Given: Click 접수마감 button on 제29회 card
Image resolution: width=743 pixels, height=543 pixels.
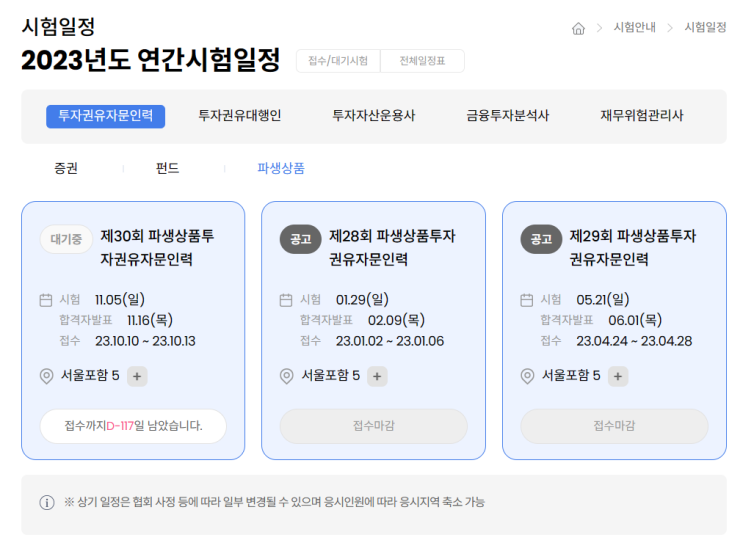Looking at the screenshot, I should tap(614, 426).
